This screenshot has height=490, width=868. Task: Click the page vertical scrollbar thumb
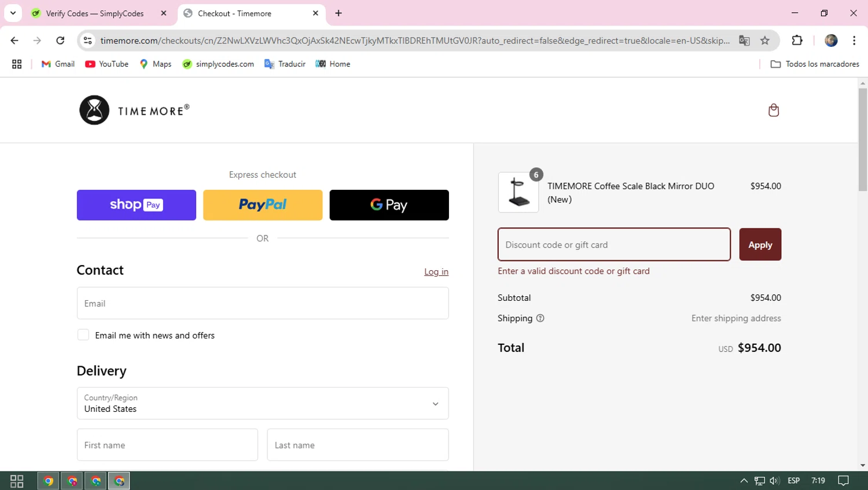coord(863,139)
